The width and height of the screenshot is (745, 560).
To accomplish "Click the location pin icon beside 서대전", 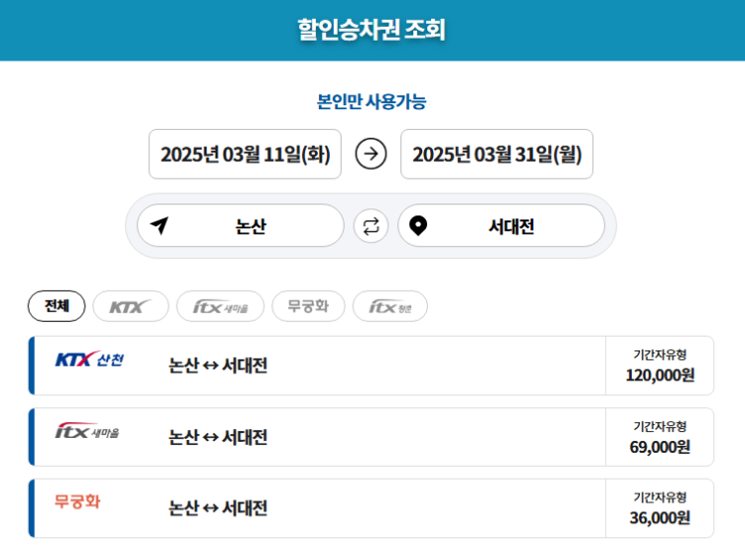I will [418, 226].
